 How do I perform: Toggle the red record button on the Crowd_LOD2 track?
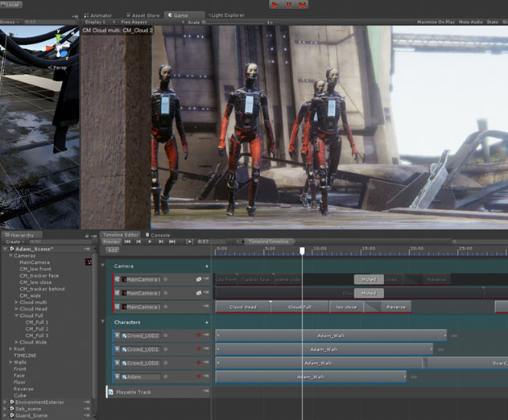tap(199, 336)
